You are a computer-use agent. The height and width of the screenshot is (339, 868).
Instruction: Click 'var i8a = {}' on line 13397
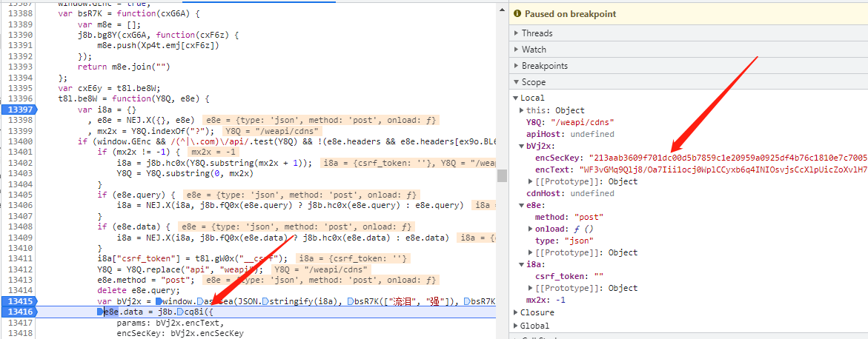click(x=106, y=110)
